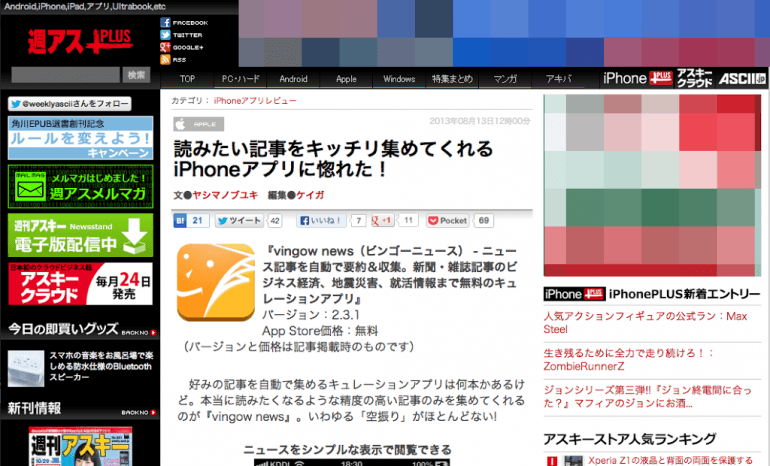770x466 pixels.
Task: Click the ASCII.jp header logo
Action: point(742,79)
